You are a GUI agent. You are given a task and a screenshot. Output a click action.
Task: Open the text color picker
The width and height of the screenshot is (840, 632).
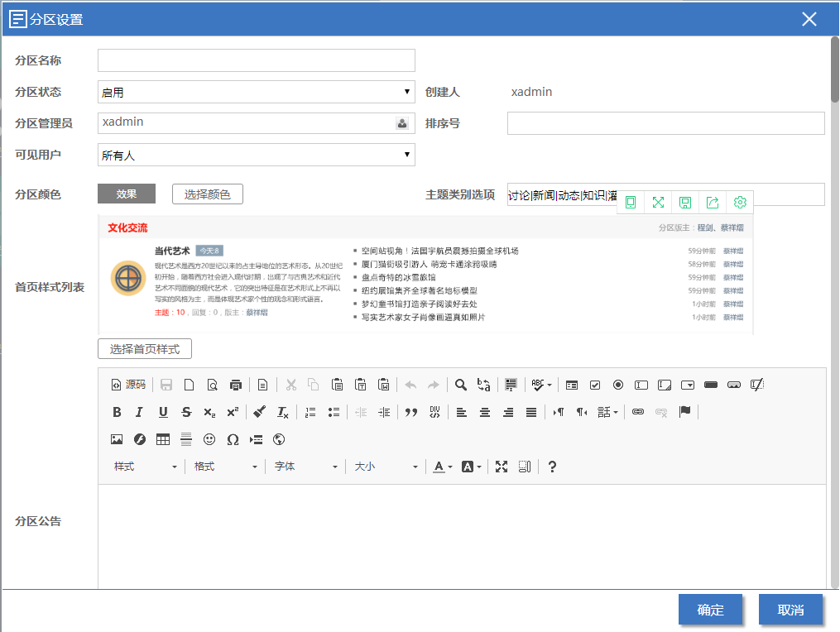point(443,467)
